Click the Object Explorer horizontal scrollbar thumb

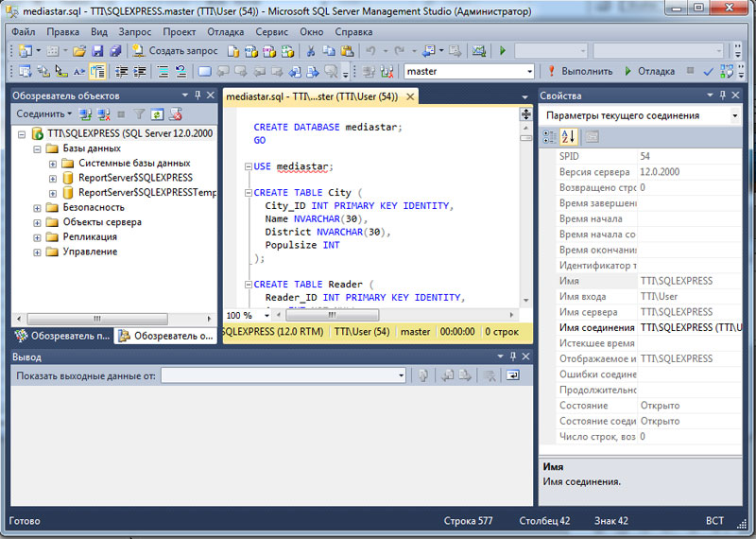97,319
